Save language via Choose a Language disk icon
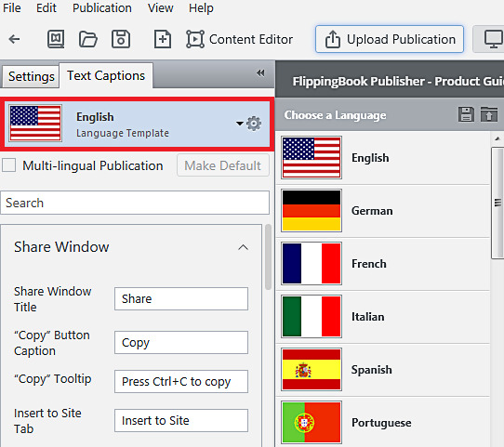The image size is (504, 447). point(466,114)
